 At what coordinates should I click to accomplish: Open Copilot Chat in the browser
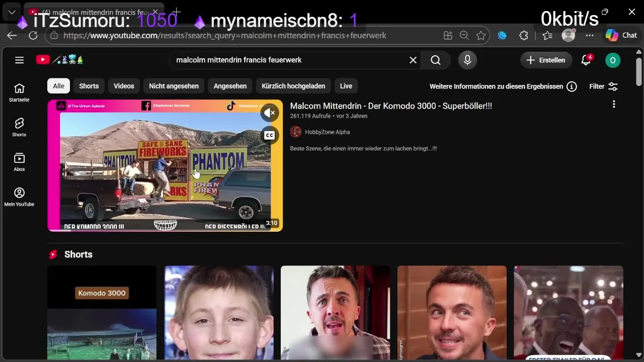pos(621,35)
